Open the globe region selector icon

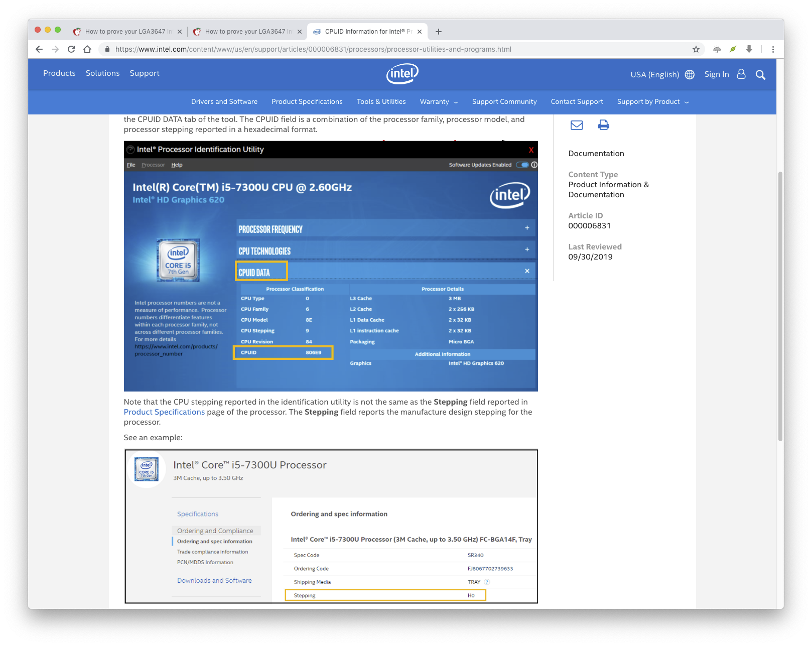click(x=690, y=74)
